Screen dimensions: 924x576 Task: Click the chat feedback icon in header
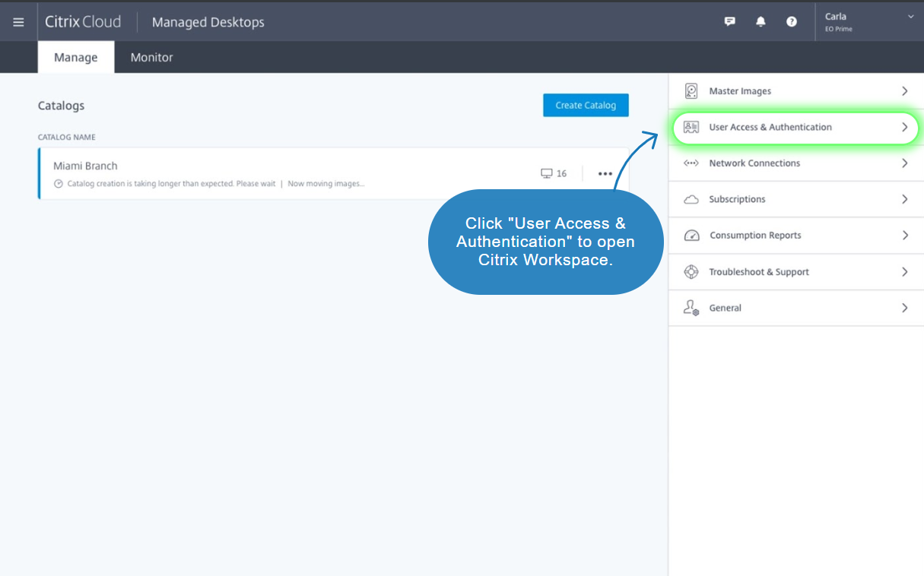click(x=729, y=22)
